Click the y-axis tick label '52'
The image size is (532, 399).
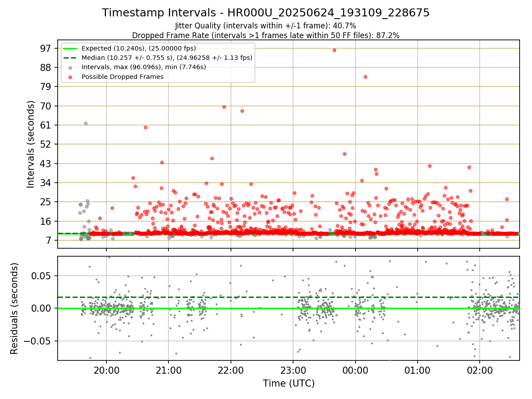pos(46,144)
